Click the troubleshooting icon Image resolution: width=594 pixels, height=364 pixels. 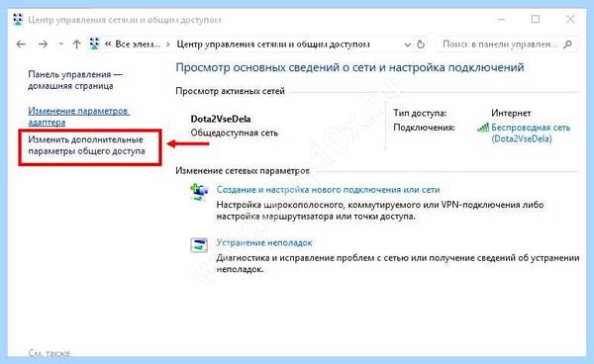[199, 245]
